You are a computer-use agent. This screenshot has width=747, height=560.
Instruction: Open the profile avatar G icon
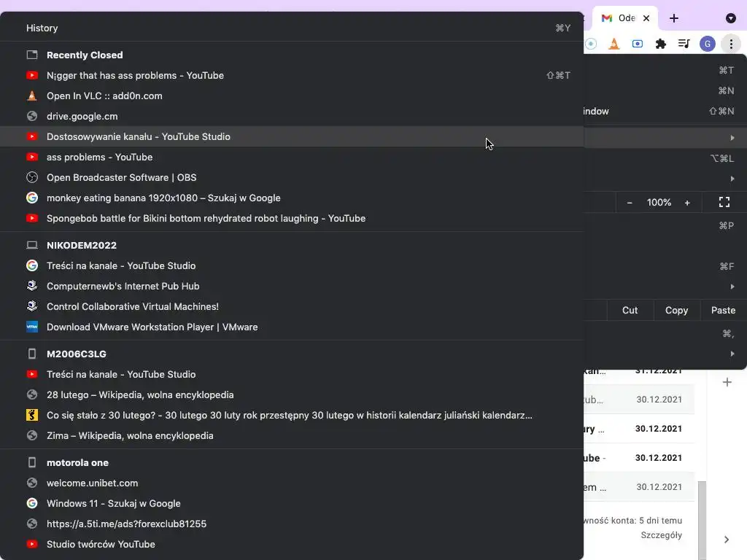pos(708,44)
